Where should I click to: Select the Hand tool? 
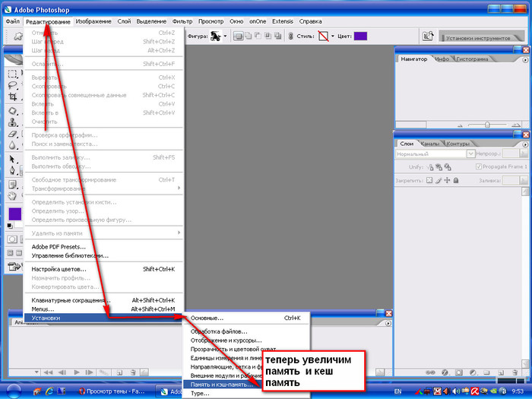pos(13,196)
